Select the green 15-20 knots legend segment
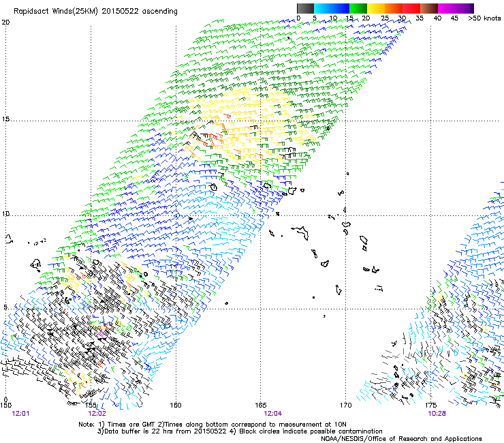The height and width of the screenshot is (443, 504). (358, 8)
